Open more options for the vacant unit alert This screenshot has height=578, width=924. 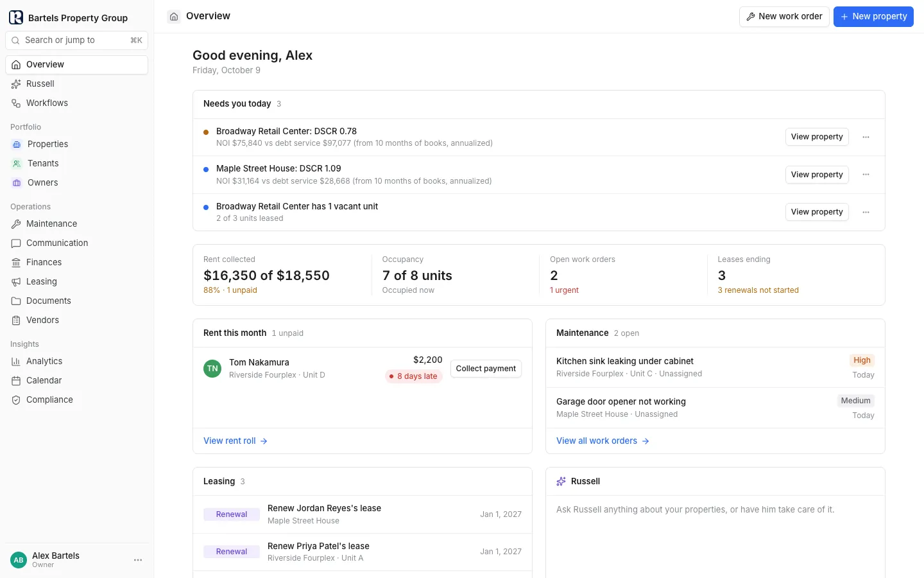coord(866,212)
